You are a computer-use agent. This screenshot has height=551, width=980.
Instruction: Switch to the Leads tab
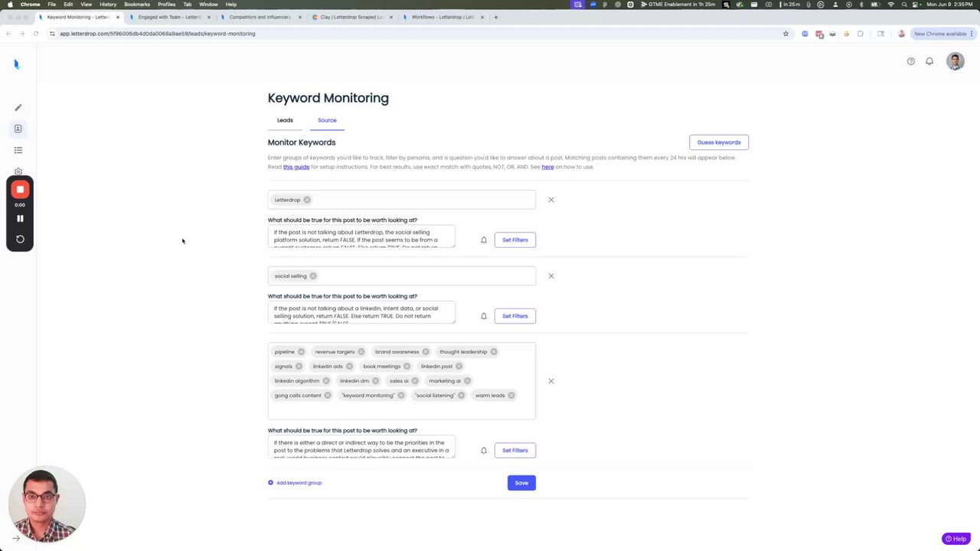(x=285, y=120)
